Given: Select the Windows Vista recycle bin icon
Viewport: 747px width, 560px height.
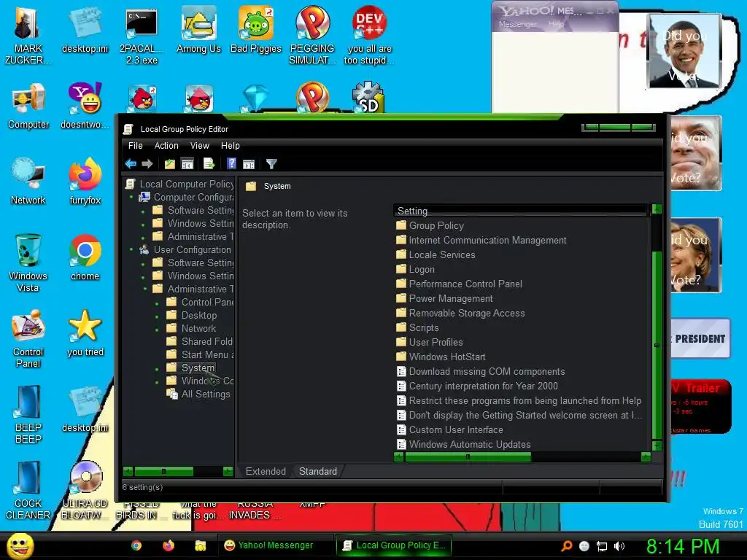Looking at the screenshot, I should click(x=28, y=262).
